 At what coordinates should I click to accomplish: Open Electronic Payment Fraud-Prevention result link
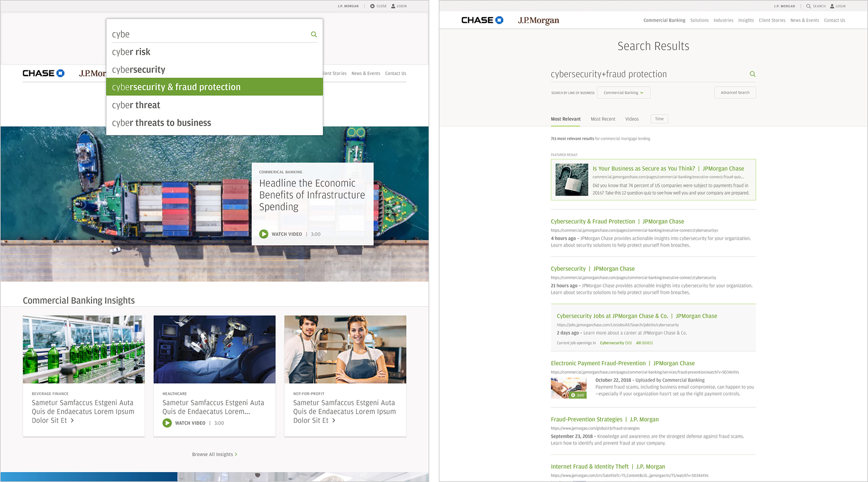[x=623, y=363]
